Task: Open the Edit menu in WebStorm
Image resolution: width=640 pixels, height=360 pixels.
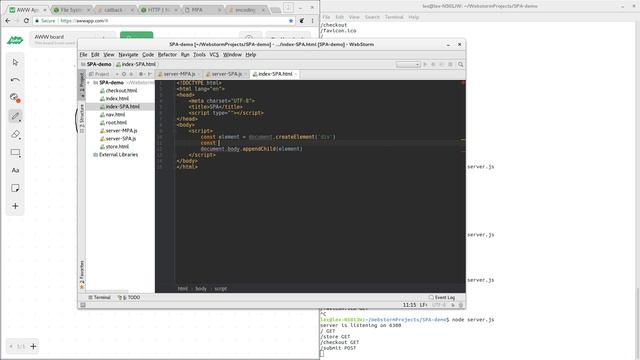Action: pyautogui.click(x=95, y=54)
